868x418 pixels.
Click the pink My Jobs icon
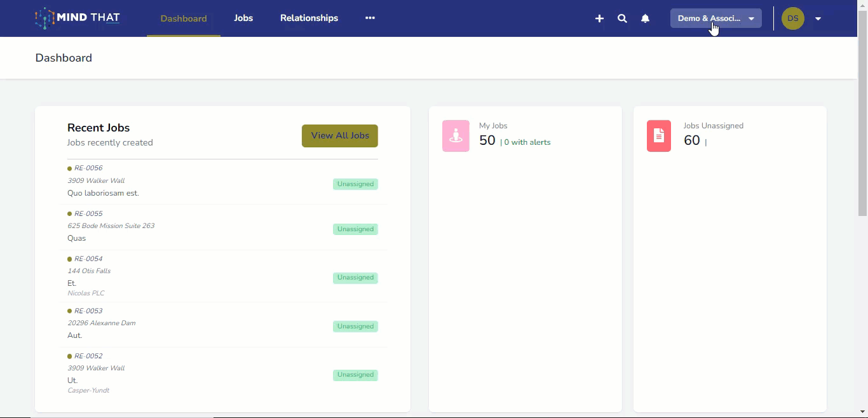point(456,136)
